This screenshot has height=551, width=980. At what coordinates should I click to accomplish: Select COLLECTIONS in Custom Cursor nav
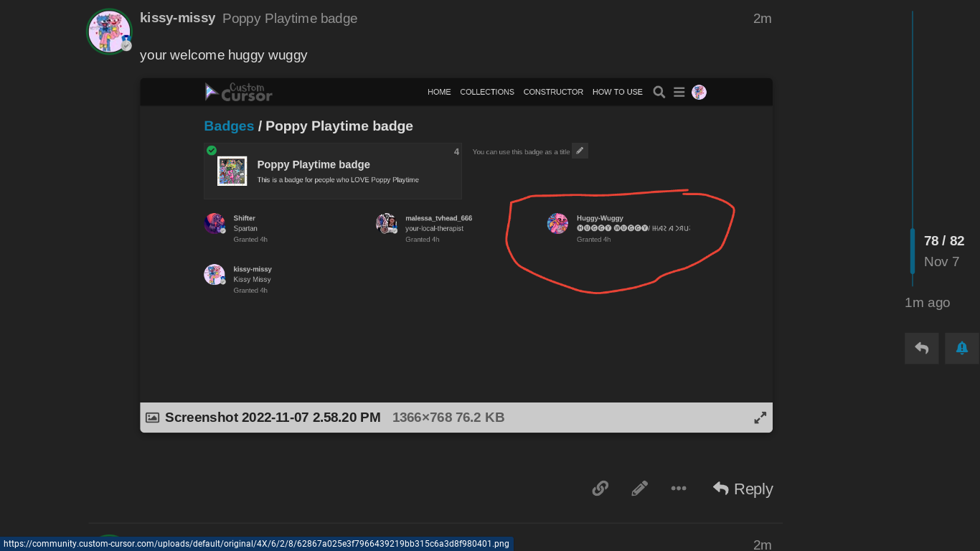[x=487, y=92]
